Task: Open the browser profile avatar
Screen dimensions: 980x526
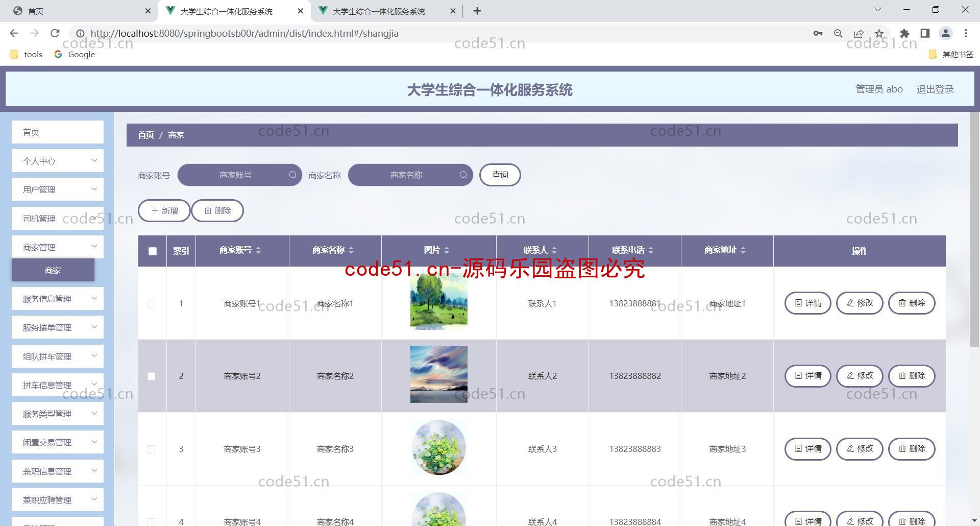Action: (x=945, y=33)
